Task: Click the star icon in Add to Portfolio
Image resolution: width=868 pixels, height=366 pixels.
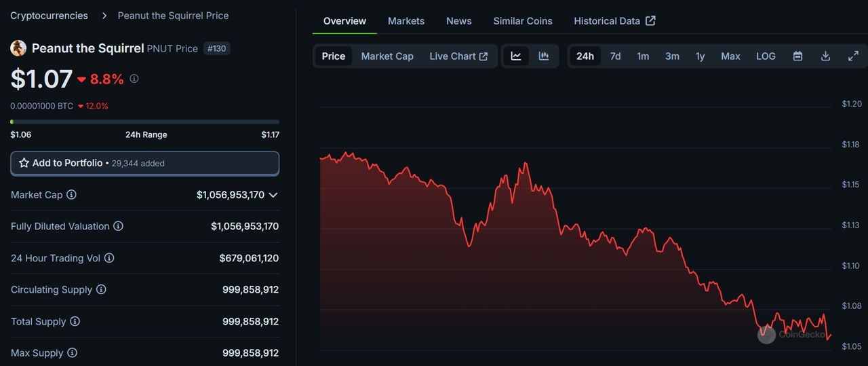Action: pos(24,163)
